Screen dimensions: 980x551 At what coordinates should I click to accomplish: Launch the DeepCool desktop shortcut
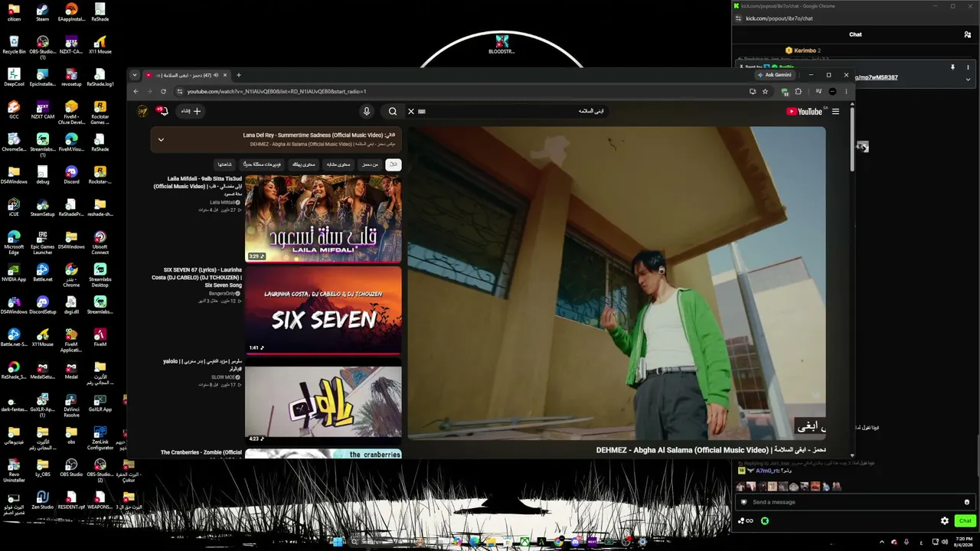point(14,77)
